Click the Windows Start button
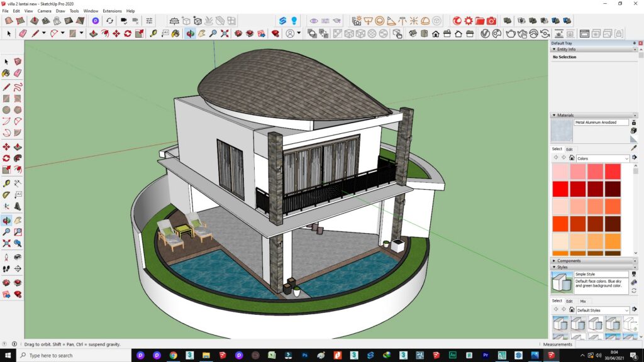The height and width of the screenshot is (362, 644). (8, 355)
